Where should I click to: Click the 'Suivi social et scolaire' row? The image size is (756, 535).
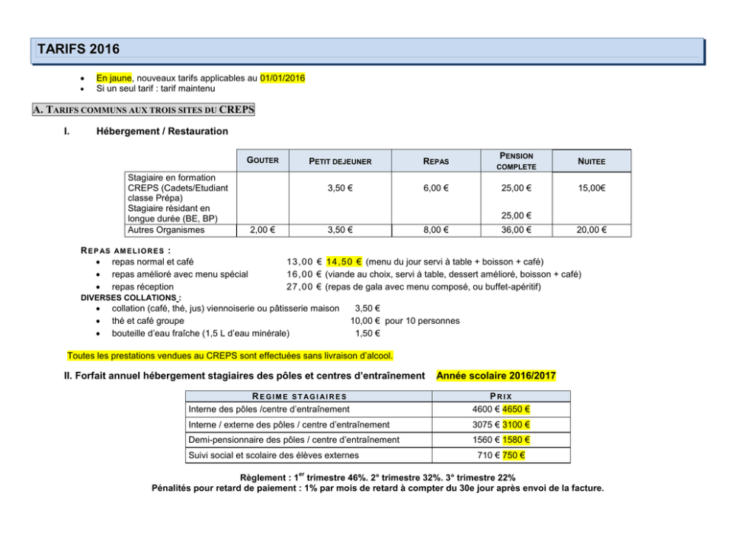[x=378, y=455]
